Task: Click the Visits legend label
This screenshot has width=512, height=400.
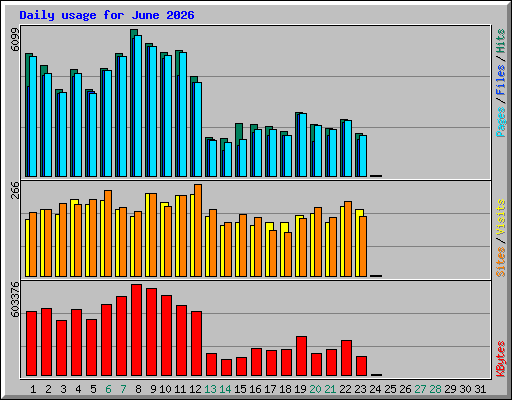Action: (x=501, y=218)
